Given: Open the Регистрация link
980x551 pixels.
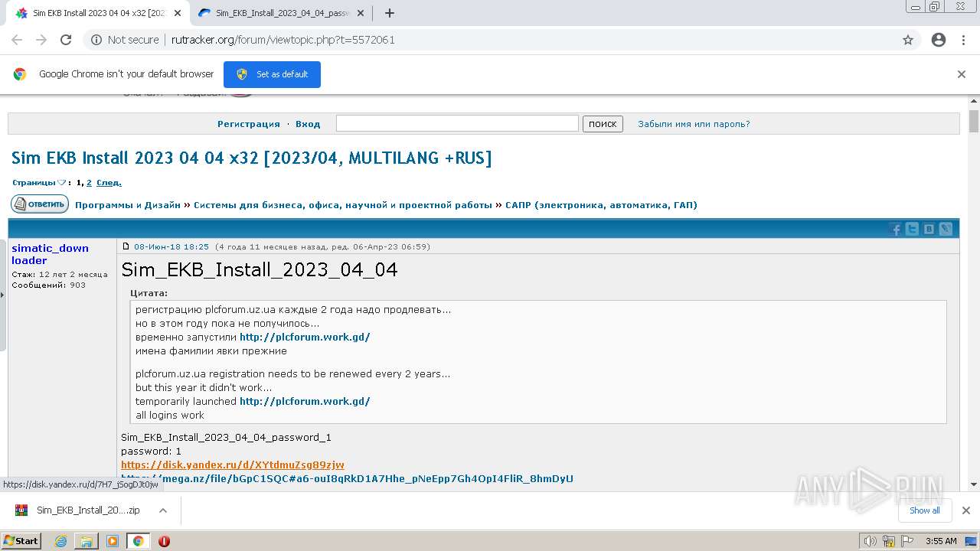Looking at the screenshot, I should pyautogui.click(x=249, y=124).
